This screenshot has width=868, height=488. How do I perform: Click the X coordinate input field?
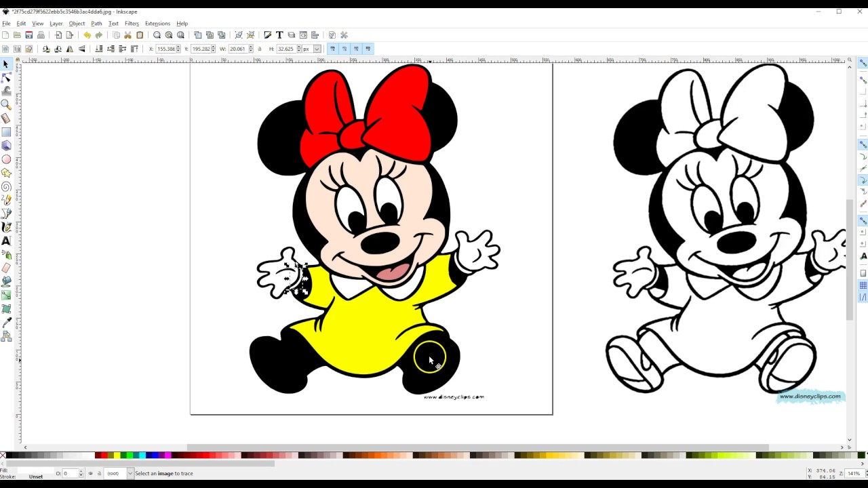click(x=165, y=49)
